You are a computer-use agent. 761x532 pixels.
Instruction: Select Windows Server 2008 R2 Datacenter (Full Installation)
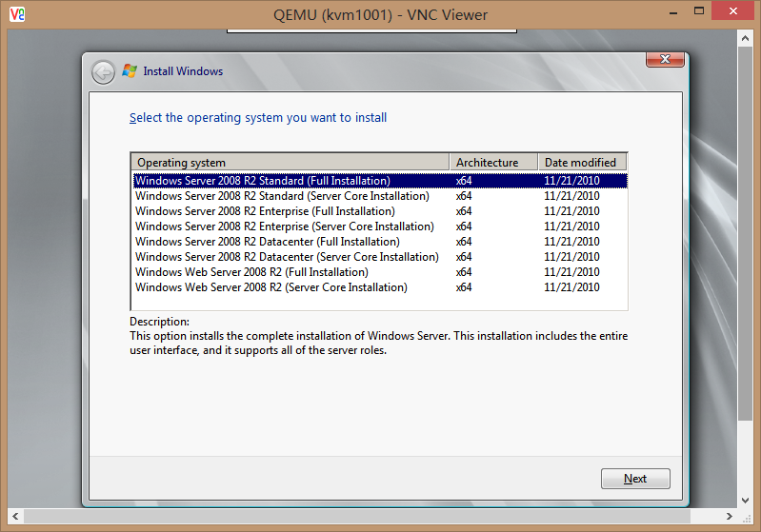pyautogui.click(x=380, y=242)
